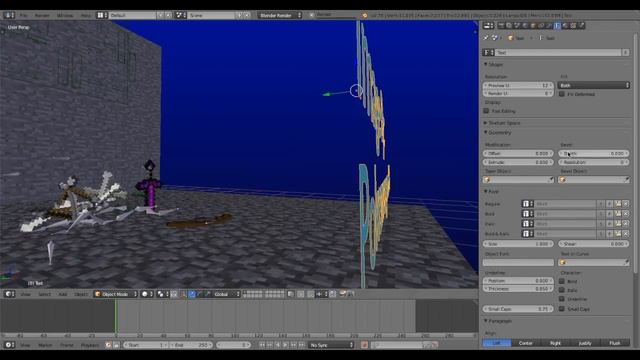Open the Texture properties tab icon

click(573, 26)
